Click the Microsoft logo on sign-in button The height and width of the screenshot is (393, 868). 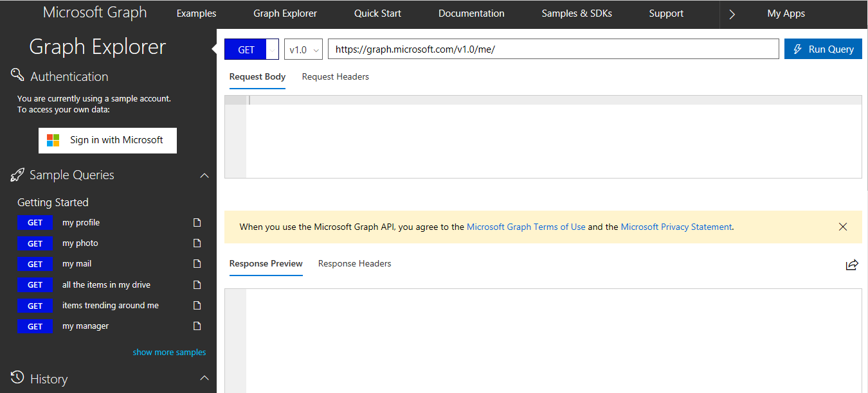(53, 140)
